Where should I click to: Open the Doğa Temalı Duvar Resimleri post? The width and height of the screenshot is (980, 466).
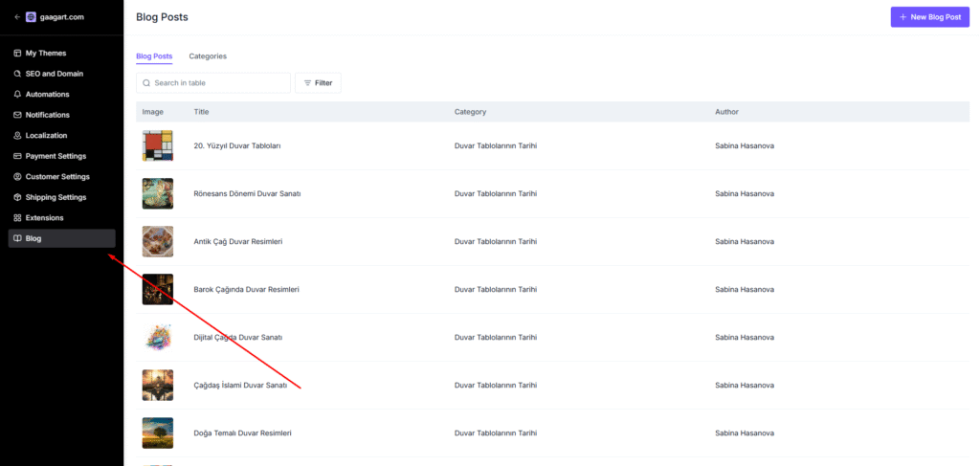pyautogui.click(x=242, y=433)
